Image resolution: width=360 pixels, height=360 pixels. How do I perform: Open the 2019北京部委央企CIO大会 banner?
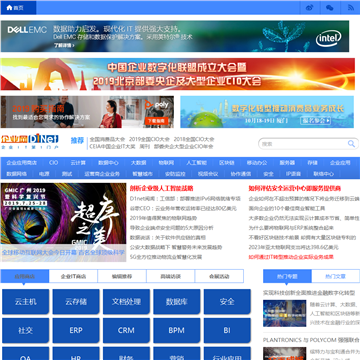click(178, 74)
